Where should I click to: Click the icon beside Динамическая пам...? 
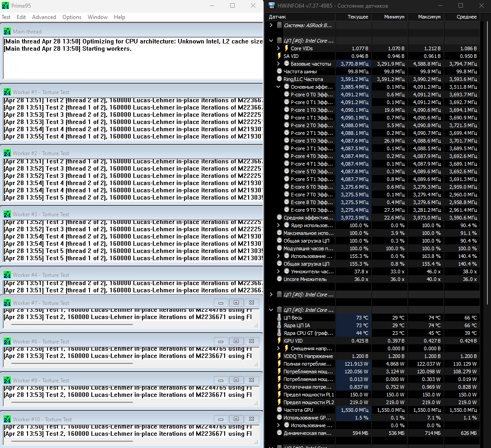[279, 433]
